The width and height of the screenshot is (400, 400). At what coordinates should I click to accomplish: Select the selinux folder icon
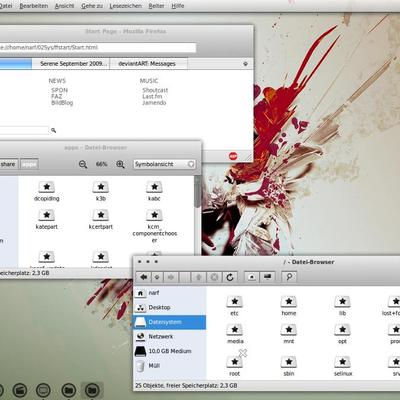point(342,362)
